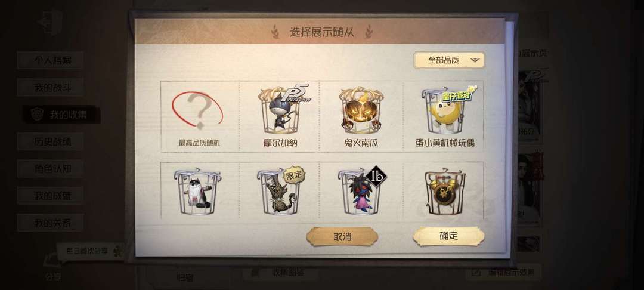The image size is (644, 290).
Task: Choose the 摩尔加纳 Persona 5 cat pet
Action: pos(280,117)
